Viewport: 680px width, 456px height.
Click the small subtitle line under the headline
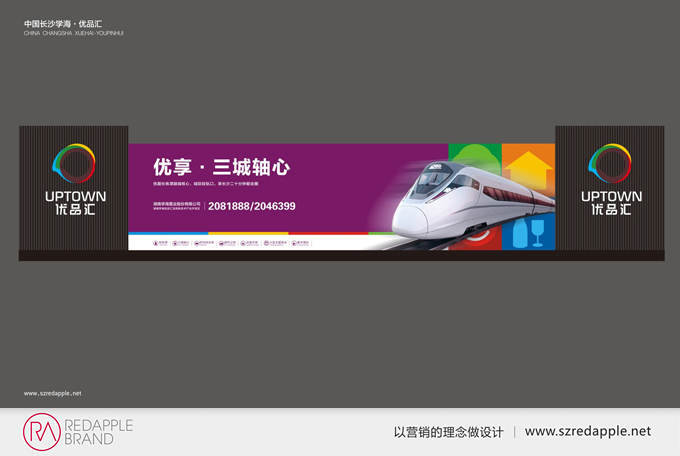click(x=205, y=184)
